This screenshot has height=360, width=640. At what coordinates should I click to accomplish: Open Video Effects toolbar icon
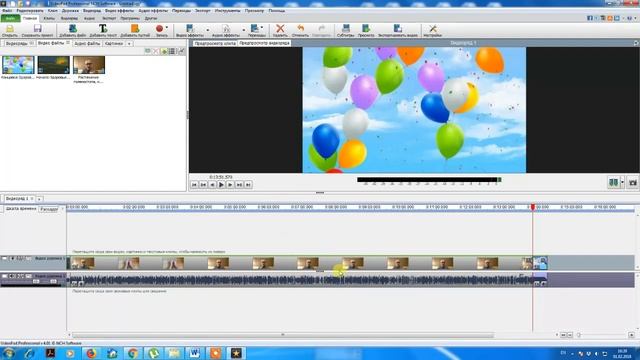pos(189,28)
